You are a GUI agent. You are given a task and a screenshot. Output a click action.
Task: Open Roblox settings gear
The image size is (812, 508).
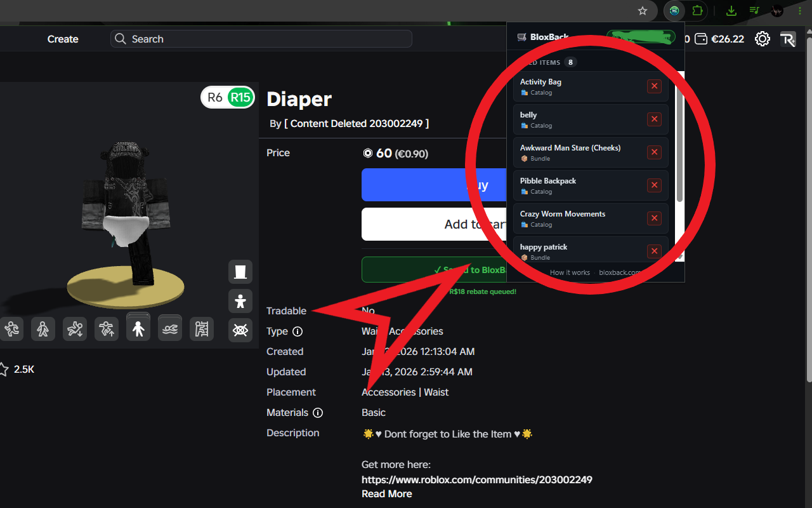(x=763, y=39)
